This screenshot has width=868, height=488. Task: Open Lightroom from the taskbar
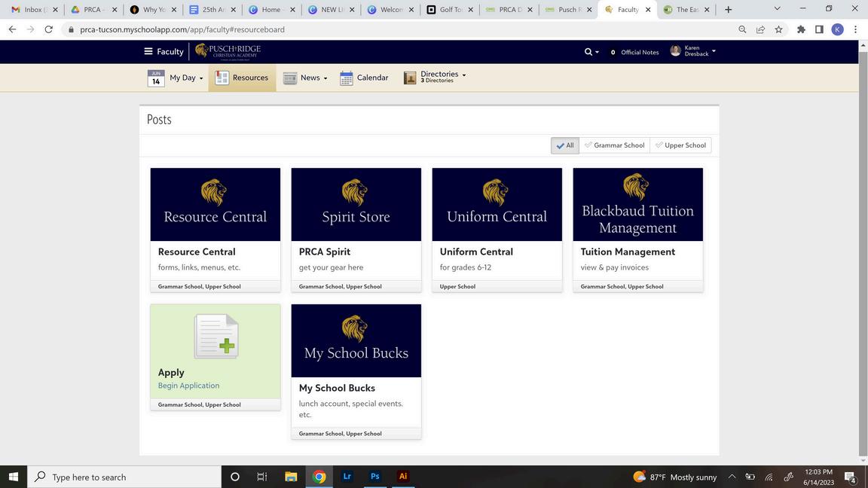click(347, 477)
